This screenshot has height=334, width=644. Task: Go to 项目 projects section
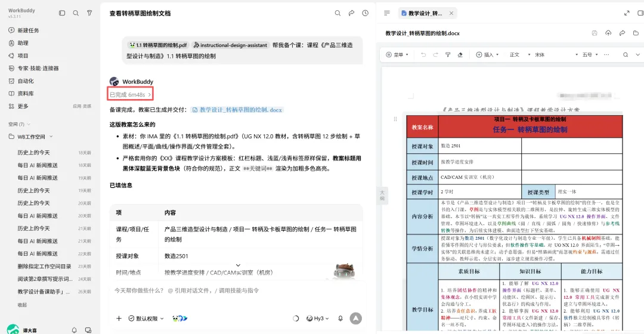pos(18,56)
